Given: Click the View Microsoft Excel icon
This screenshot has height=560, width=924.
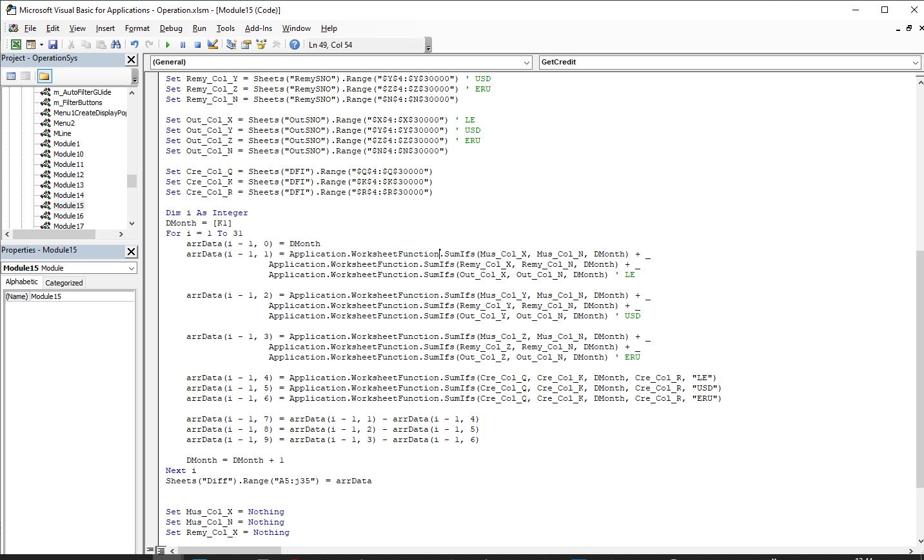Looking at the screenshot, I should pyautogui.click(x=15, y=44).
